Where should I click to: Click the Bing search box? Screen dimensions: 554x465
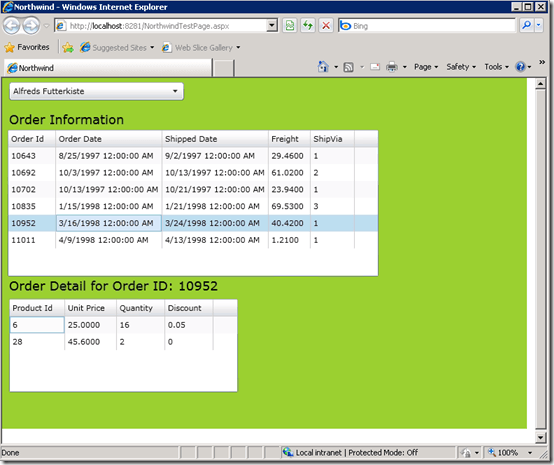[426, 26]
